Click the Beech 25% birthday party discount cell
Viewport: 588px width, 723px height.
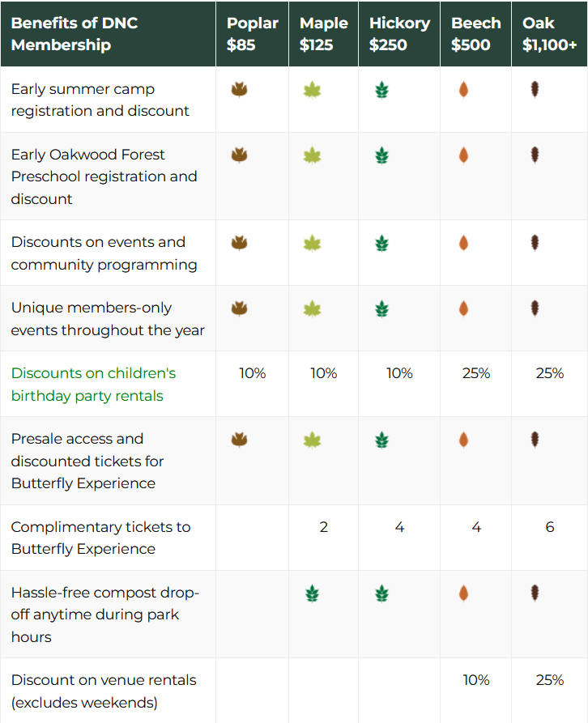[476, 373]
